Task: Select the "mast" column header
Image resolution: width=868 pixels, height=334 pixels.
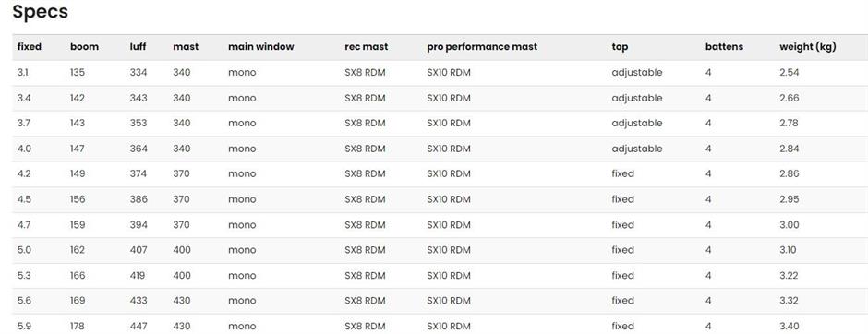Action: [186, 47]
